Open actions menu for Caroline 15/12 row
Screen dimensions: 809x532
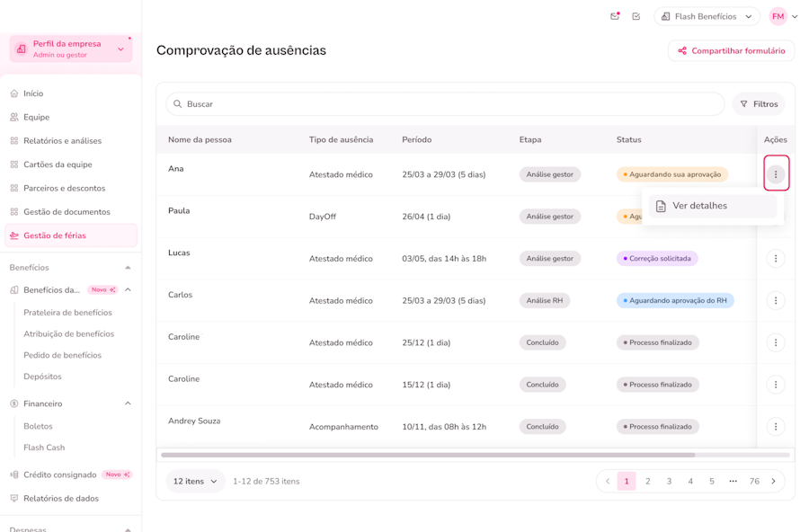776,385
